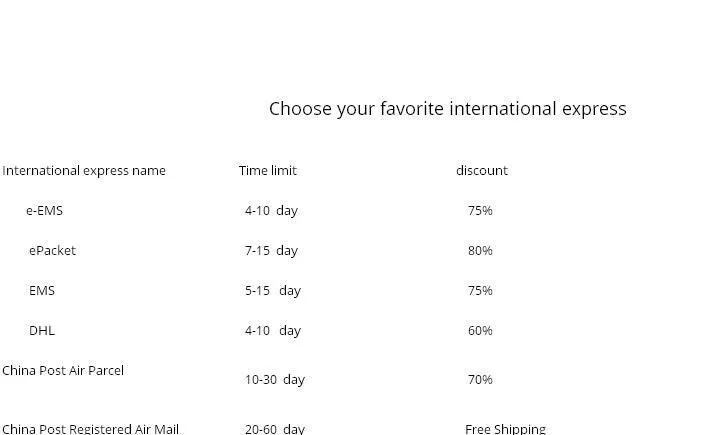The height and width of the screenshot is (435, 706).
Task: Click the 'discount' column header
Action: click(482, 171)
